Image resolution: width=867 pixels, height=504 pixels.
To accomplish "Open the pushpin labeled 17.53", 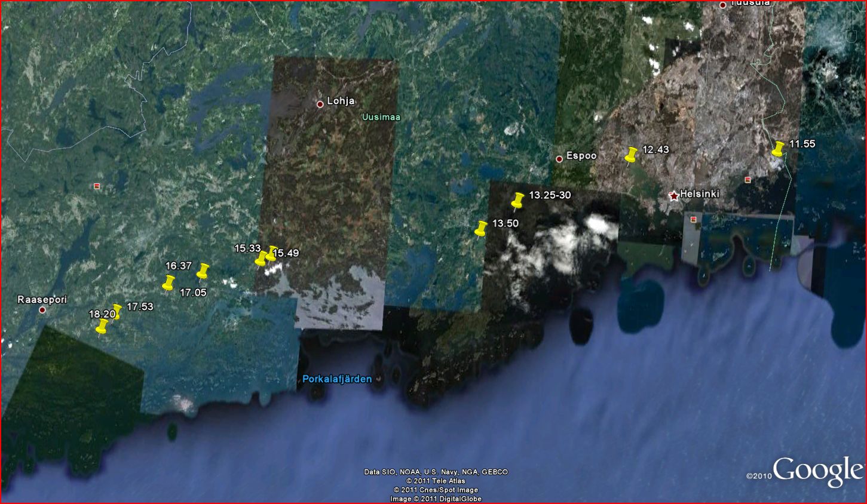I will (117, 311).
